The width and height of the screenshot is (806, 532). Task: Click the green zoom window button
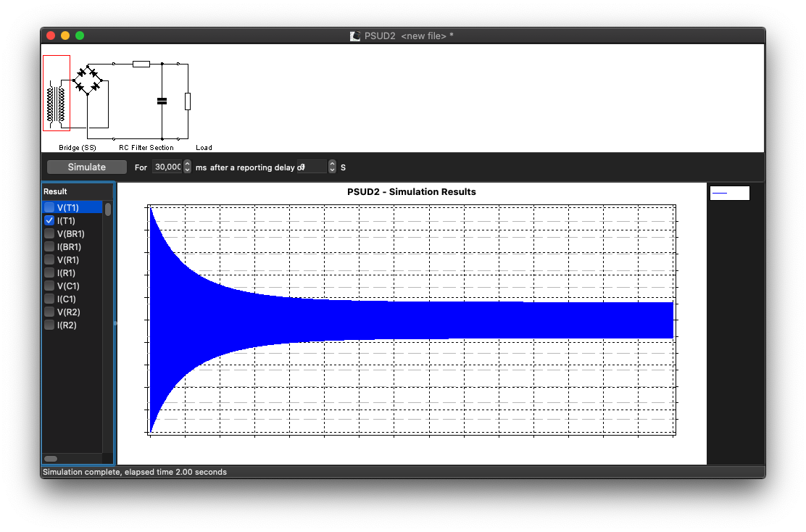point(80,36)
